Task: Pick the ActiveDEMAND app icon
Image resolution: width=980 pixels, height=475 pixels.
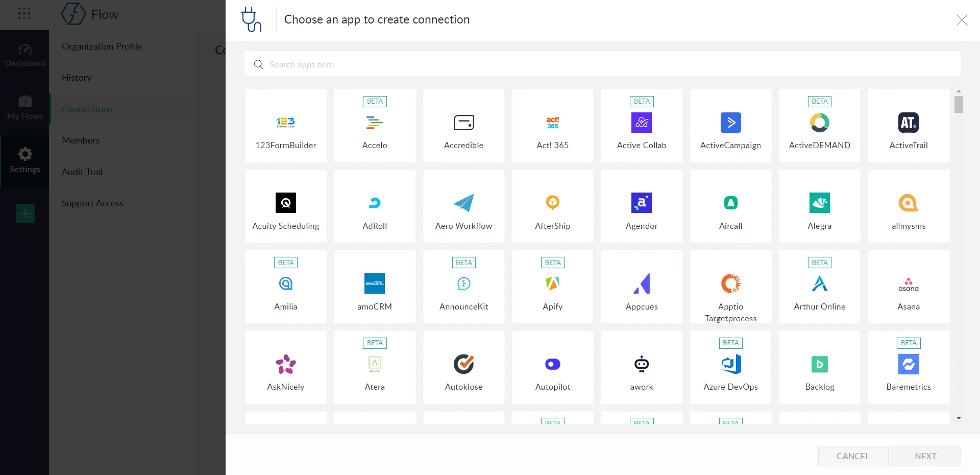Action: tap(820, 123)
